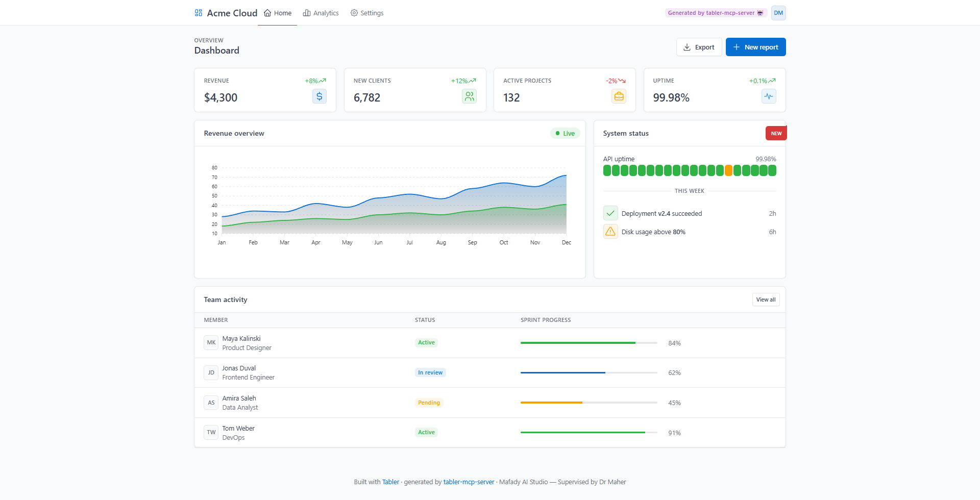Switch to the Analytics tab
The width and height of the screenshot is (980, 500).
coord(321,13)
